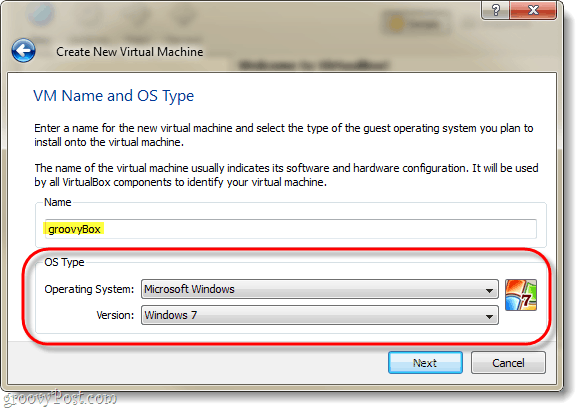Abort the wizard with the Cancel button
This screenshot has width=584, height=412.
508,363
